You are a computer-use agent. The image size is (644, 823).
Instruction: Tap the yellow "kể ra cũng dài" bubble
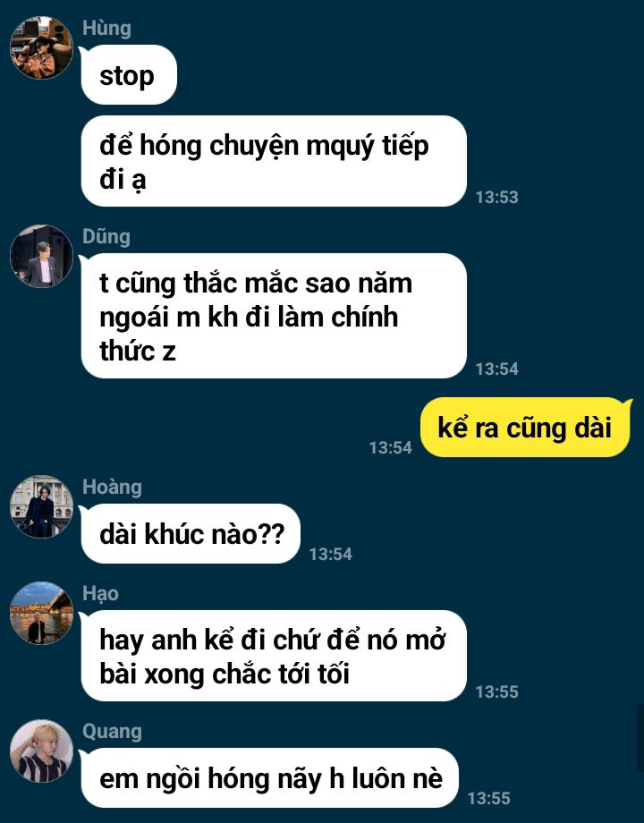[x=526, y=428]
